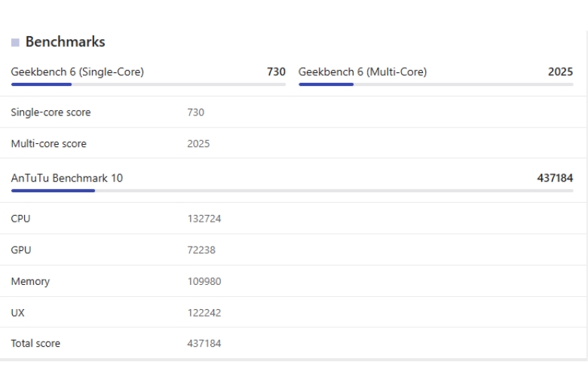Select the UX row label
The width and height of the screenshot is (588, 392).
pyautogui.click(x=17, y=313)
